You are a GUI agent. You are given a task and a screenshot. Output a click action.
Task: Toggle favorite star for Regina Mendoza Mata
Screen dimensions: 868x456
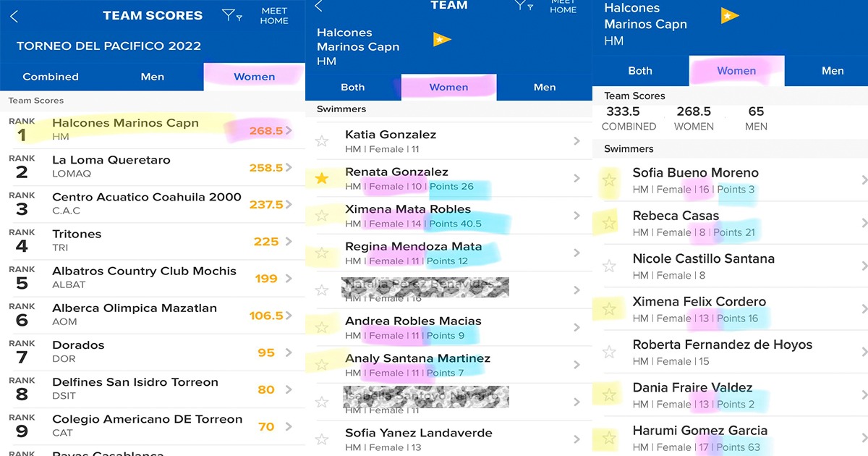322,253
